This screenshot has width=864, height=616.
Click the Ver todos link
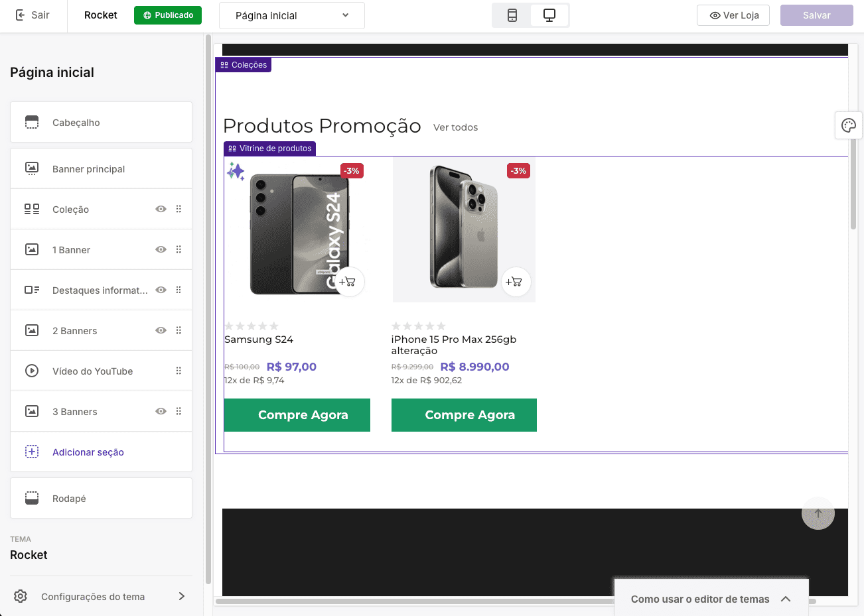455,127
